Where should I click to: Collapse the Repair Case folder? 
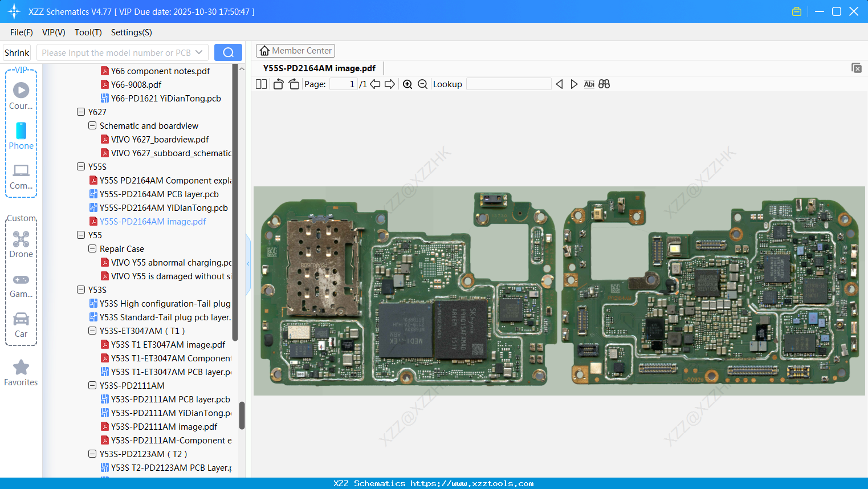pos(92,248)
